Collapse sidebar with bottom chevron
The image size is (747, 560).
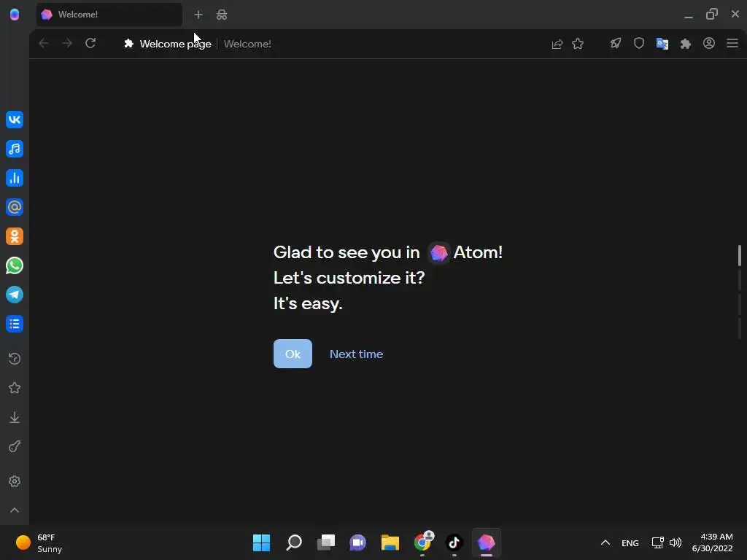(15, 510)
